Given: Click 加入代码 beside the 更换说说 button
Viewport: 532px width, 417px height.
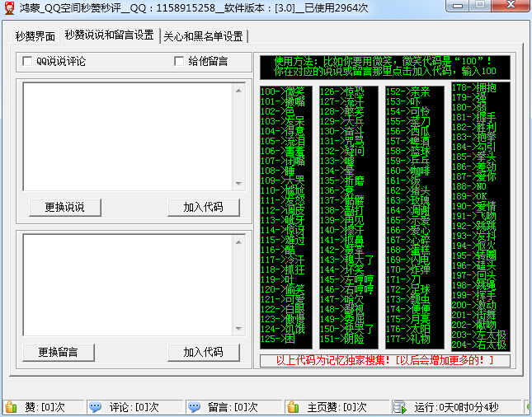Looking at the screenshot, I should pyautogui.click(x=202, y=207).
